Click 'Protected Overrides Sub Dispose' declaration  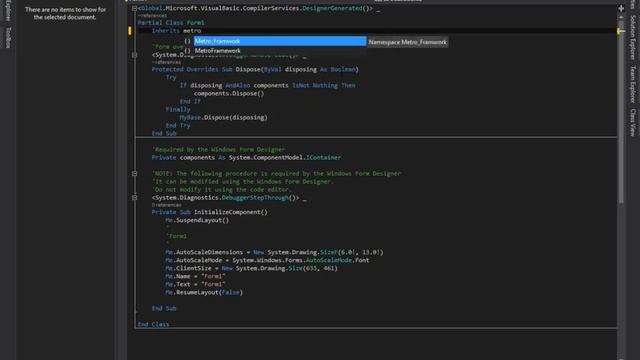(255, 69)
